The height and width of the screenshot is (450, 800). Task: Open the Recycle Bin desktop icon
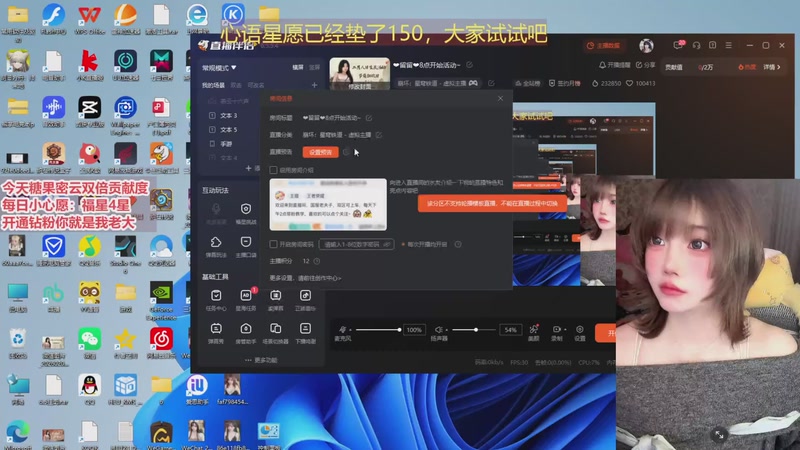click(18, 343)
